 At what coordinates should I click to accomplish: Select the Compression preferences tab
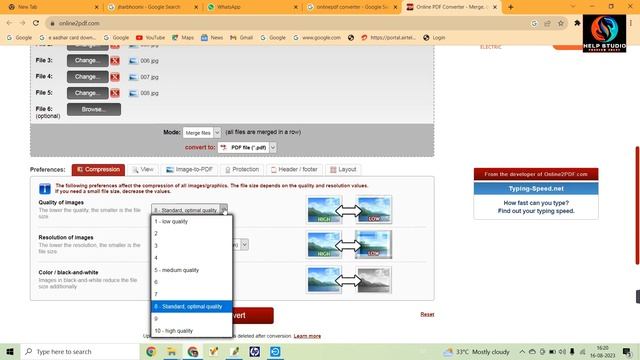pyautogui.click(x=98, y=169)
